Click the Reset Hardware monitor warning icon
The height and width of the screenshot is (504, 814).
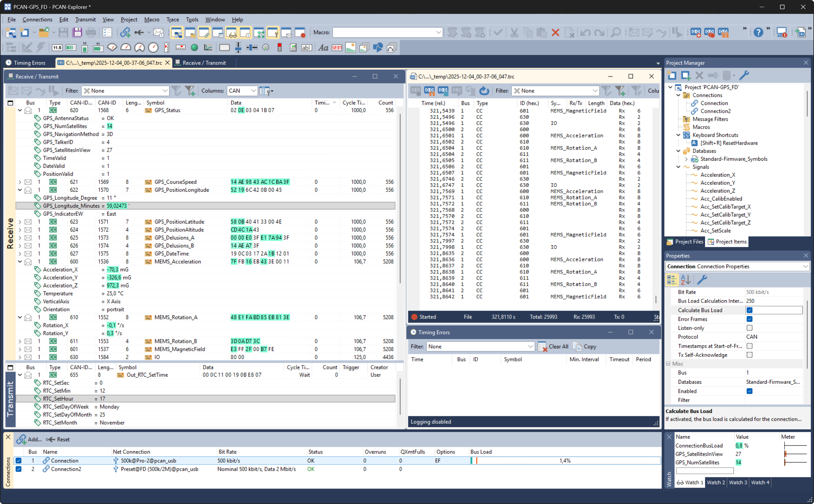[x=782, y=32]
